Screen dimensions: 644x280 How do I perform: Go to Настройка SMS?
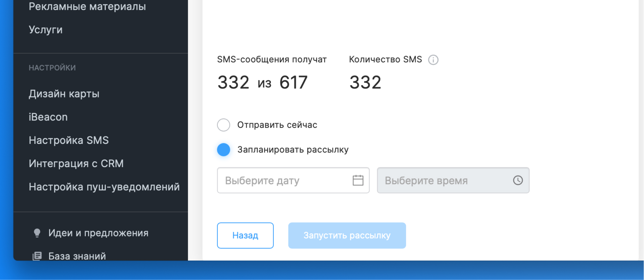pyautogui.click(x=69, y=140)
